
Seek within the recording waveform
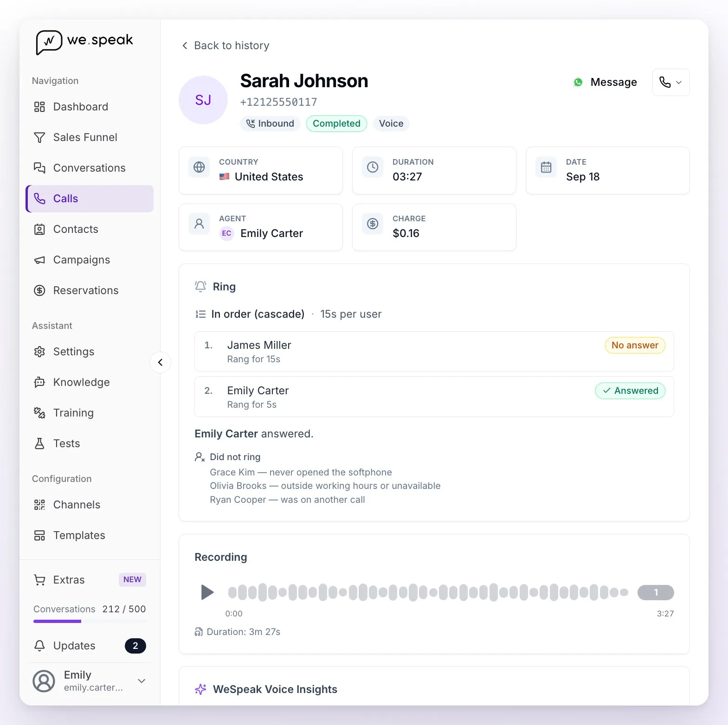pos(428,592)
